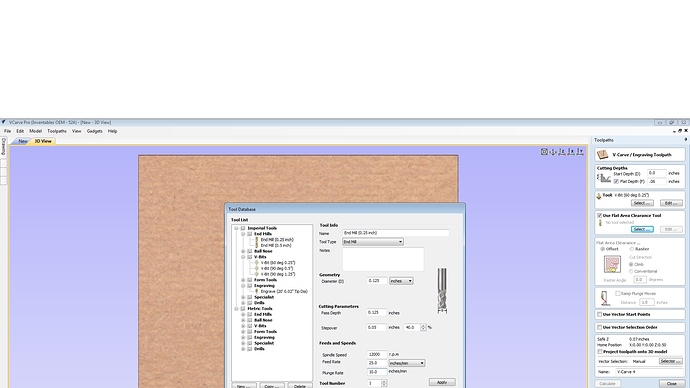Image resolution: width=690 pixels, height=388 pixels.
Task: Uncheck Use Flat Area Clearance Tool
Action: click(x=600, y=216)
